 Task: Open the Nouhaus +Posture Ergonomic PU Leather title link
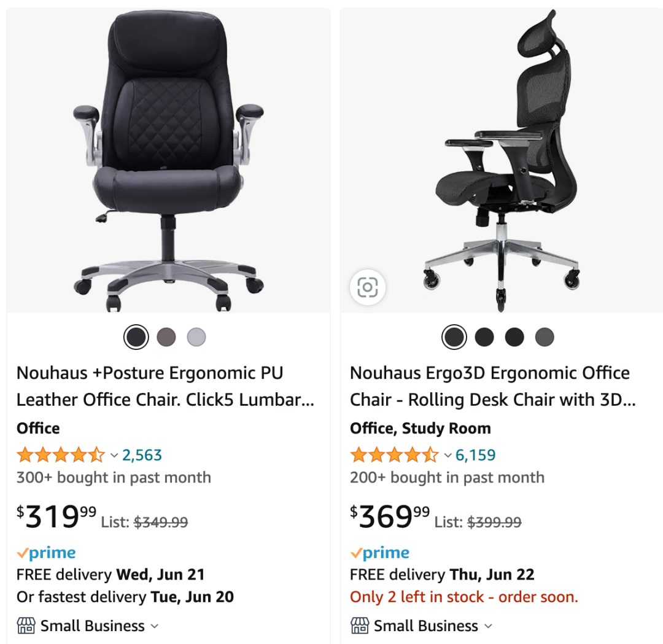165,386
